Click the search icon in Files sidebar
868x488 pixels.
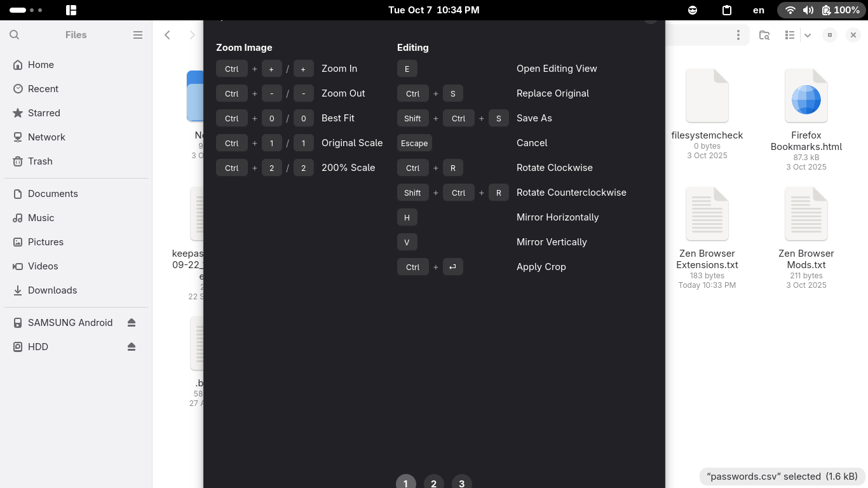(x=15, y=35)
